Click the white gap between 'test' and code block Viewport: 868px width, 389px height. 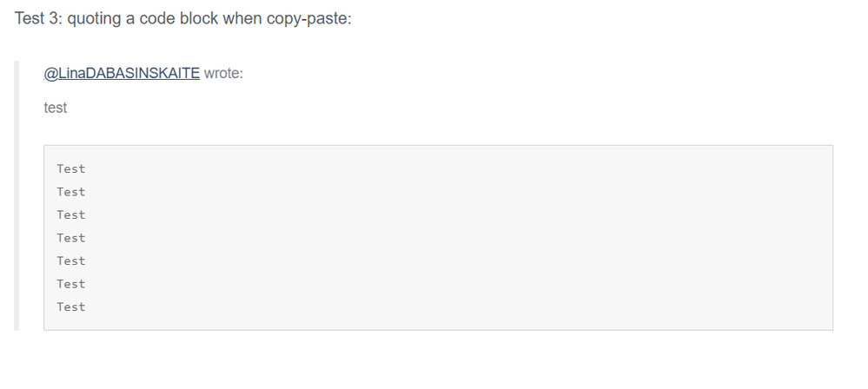click(x=437, y=130)
